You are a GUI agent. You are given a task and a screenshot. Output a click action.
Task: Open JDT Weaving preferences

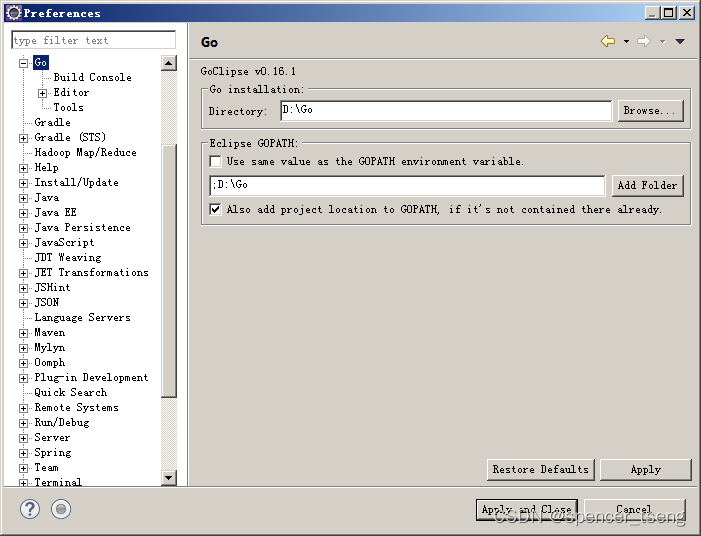coord(68,257)
